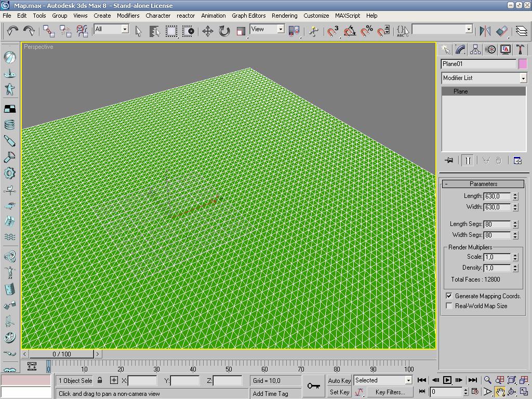The width and height of the screenshot is (532, 399).
Task: Click the Use Pivot Point Center icon
Action: click(x=294, y=31)
